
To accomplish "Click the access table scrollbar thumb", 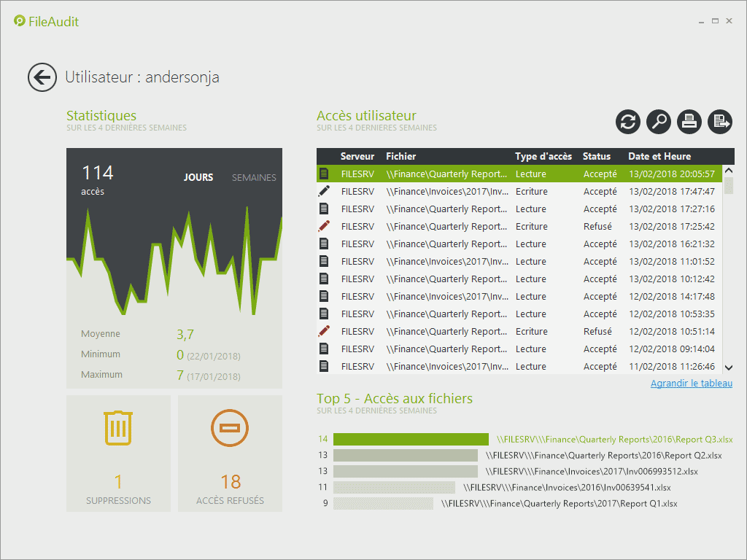I will pyautogui.click(x=729, y=185).
